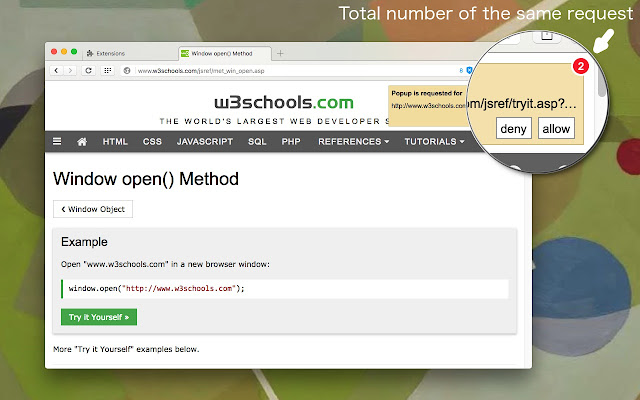This screenshot has width=640, height=400.
Task: Click the 'Open www.w3schools.com in a new' sentence
Action: click(x=165, y=264)
